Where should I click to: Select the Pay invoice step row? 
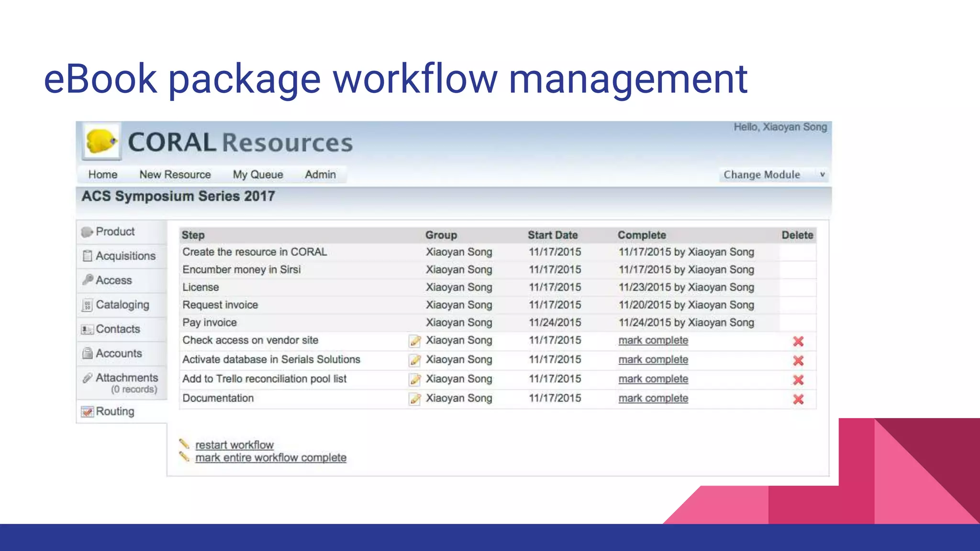click(x=498, y=323)
